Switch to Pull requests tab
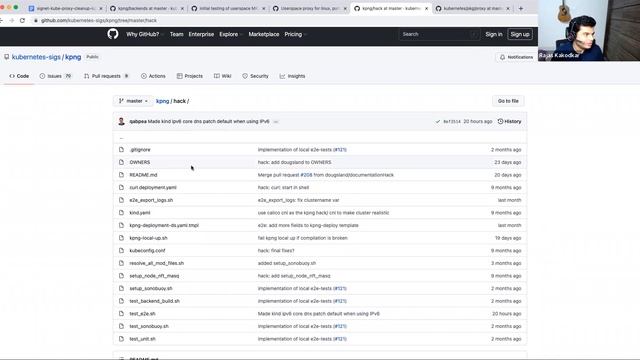The width and height of the screenshot is (640, 360). 106,76
